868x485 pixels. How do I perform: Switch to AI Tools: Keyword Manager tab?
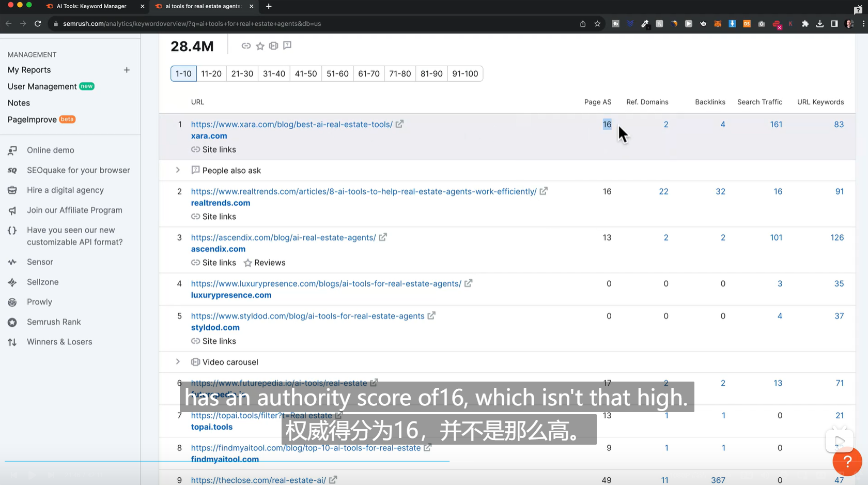pyautogui.click(x=92, y=6)
